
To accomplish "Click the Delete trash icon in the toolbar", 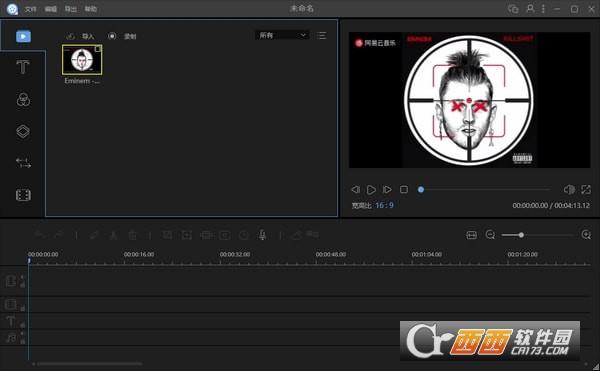I will 132,235.
